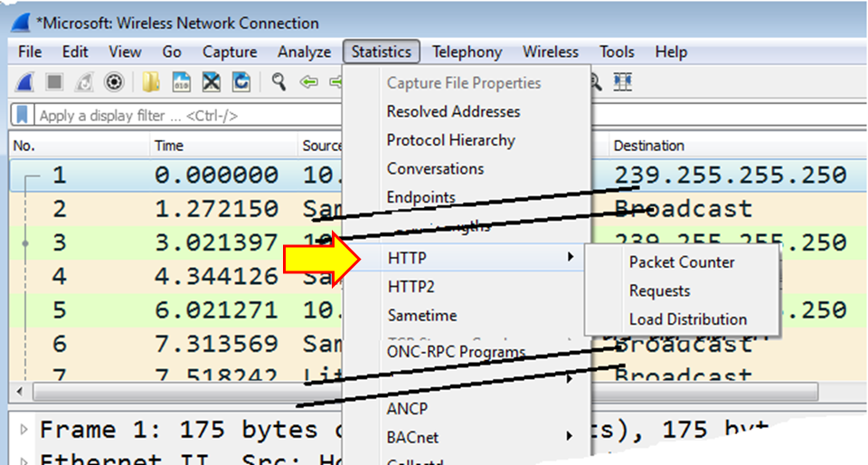Click Broadcast destination in packet 2
This screenshot has height=465, width=868.
tap(684, 209)
